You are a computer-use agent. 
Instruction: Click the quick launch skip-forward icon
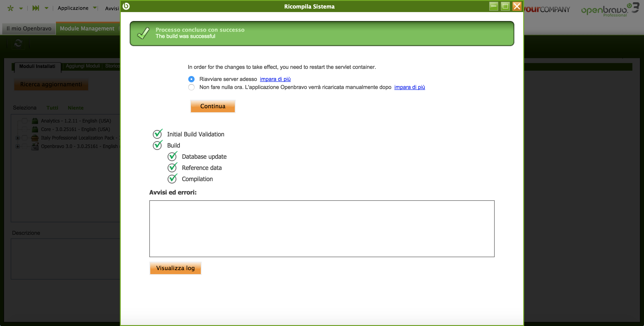coord(36,8)
